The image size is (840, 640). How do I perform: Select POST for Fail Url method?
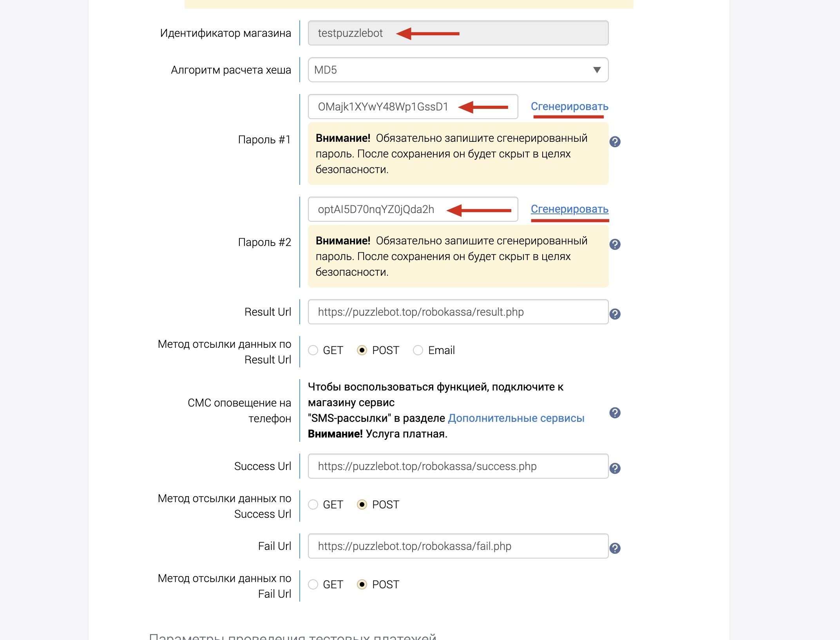pos(362,584)
